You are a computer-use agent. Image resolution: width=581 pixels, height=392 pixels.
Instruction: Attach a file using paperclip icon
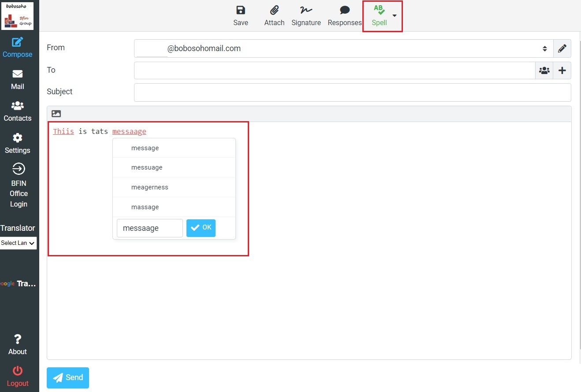click(274, 16)
